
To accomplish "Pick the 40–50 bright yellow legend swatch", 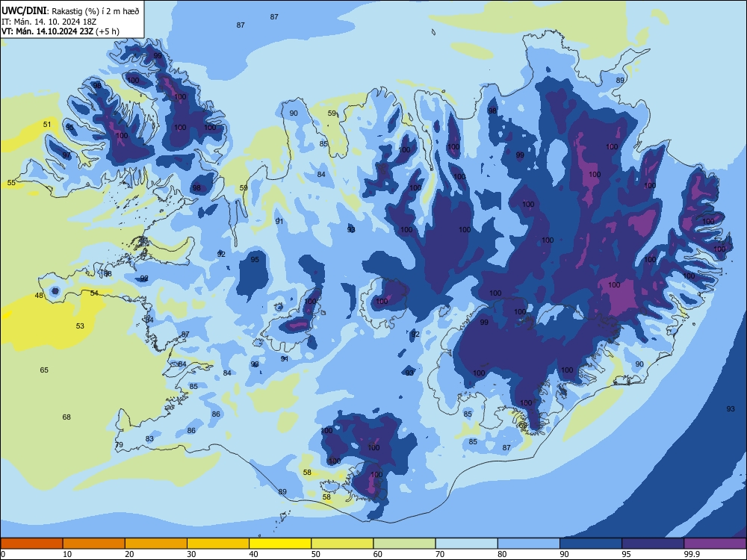I will tap(280, 544).
